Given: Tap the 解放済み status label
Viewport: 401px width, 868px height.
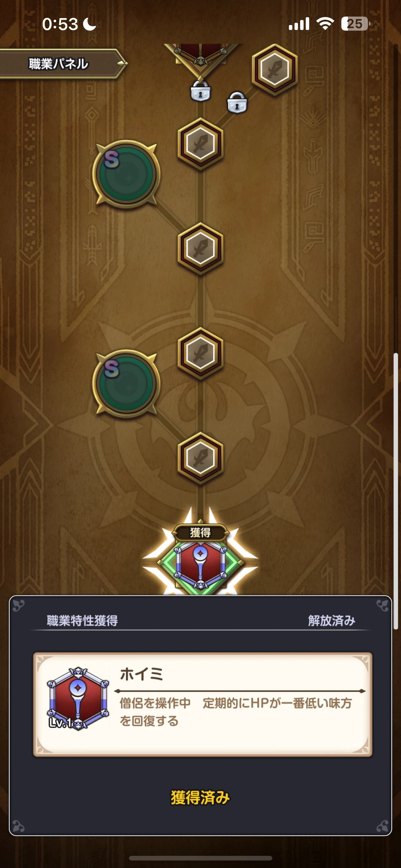Looking at the screenshot, I should point(332,620).
